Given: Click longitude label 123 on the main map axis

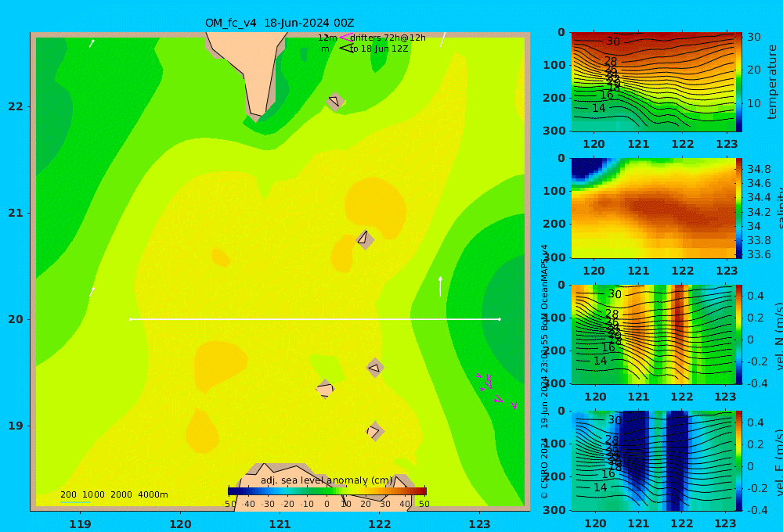Looking at the screenshot, I should [479, 524].
